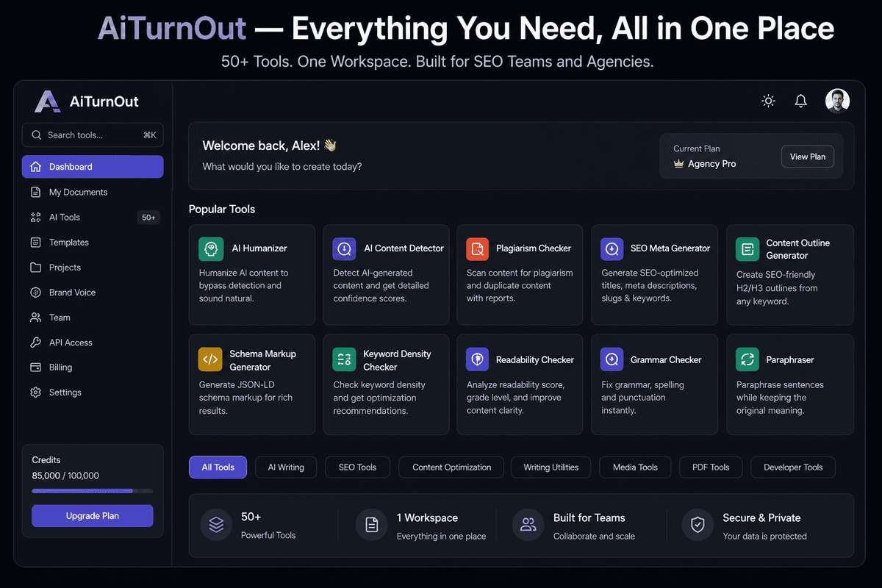
Task: Click the My Documents file icon
Action: (35, 192)
